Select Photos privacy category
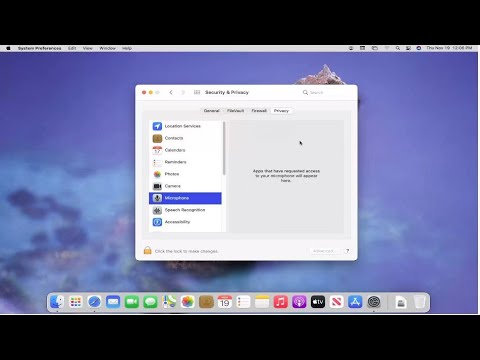This screenshot has width=480, height=360. tap(185, 174)
